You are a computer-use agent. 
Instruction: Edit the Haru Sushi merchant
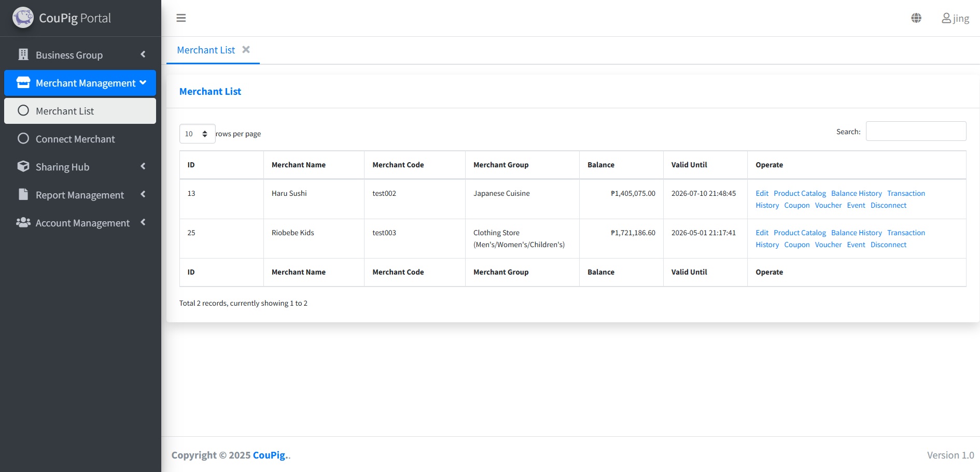pos(762,193)
